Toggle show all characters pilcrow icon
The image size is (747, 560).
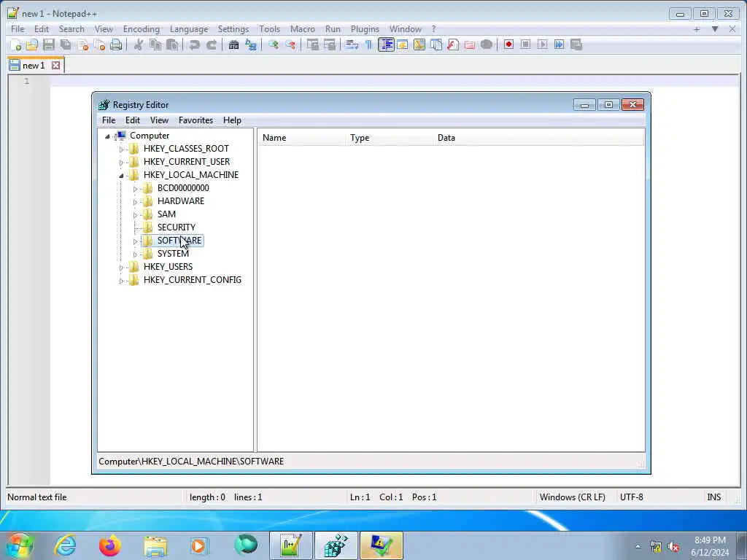(368, 44)
